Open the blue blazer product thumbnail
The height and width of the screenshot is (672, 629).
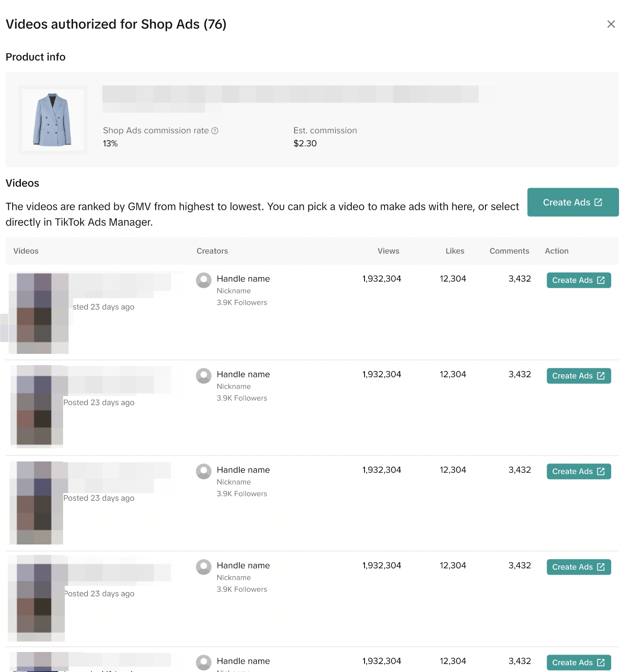(x=53, y=120)
